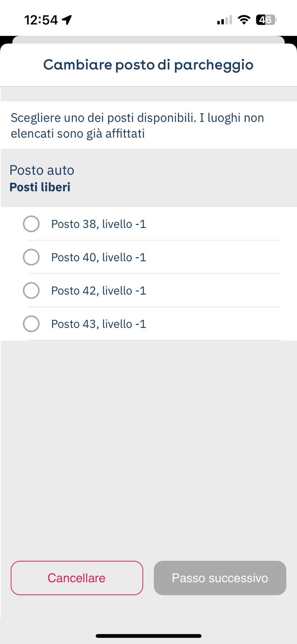Image resolution: width=297 pixels, height=644 pixels.
Task: Tap the Cancellare button
Action: tap(77, 578)
